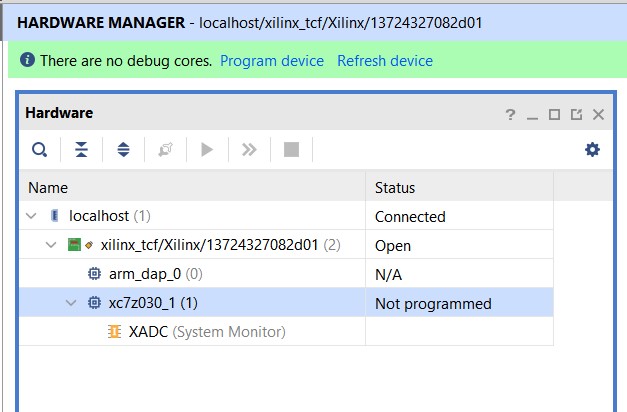
Task: Minimize the Hardware panel
Action: point(532,115)
